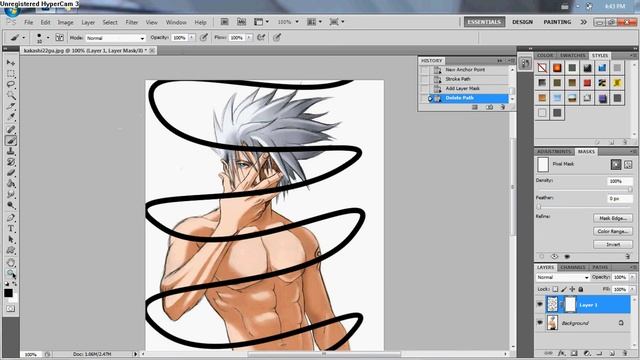Toggle lock image pixels
Viewport: 640px width, 360px height.
pos(564,289)
